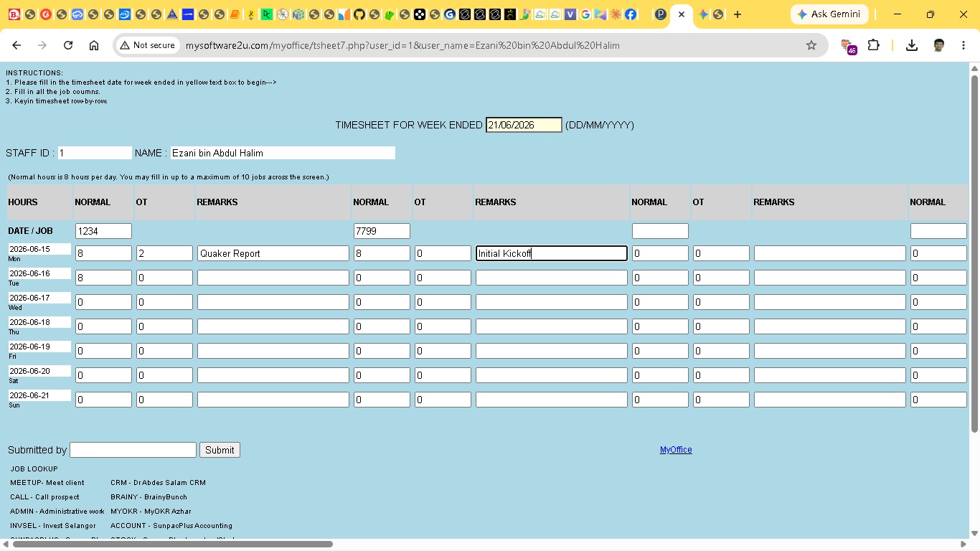
Task: Close the active timesheet tab
Action: pos(682,14)
